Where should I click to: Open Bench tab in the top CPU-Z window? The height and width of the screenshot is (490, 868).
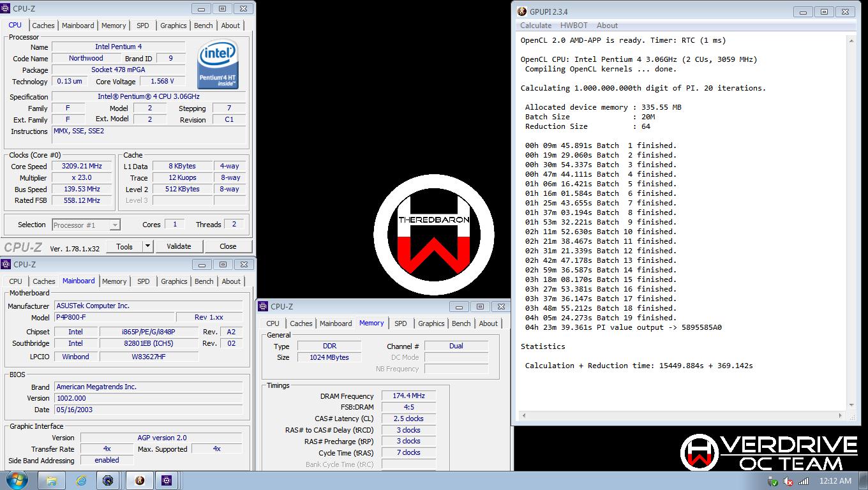tap(204, 26)
